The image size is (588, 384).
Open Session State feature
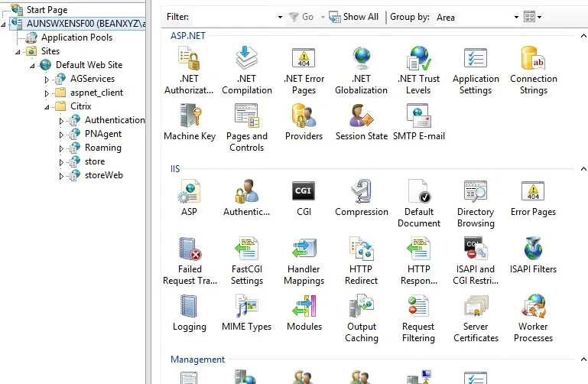(x=362, y=122)
